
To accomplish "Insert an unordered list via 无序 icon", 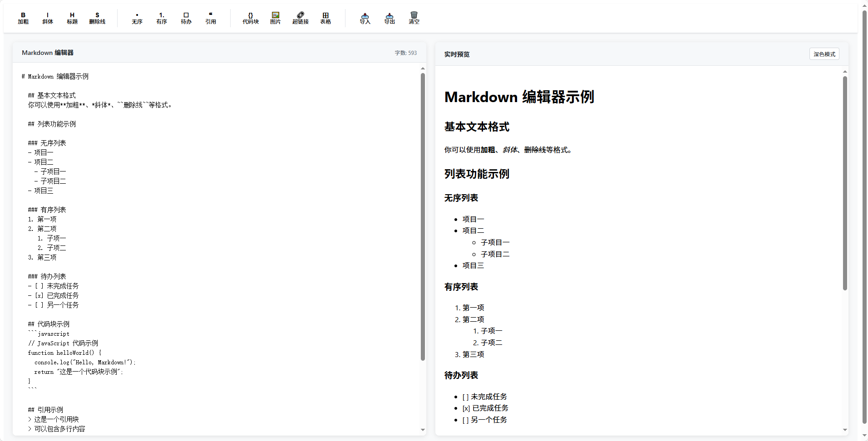I will [x=137, y=18].
